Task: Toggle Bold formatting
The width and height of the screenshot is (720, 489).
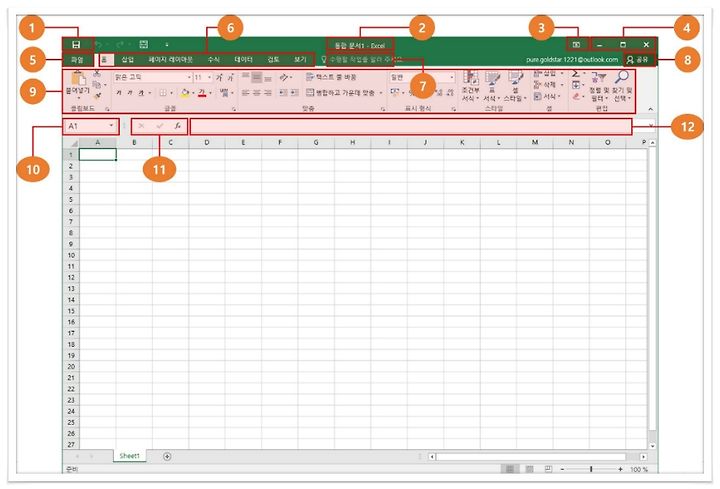Action: click(x=119, y=93)
